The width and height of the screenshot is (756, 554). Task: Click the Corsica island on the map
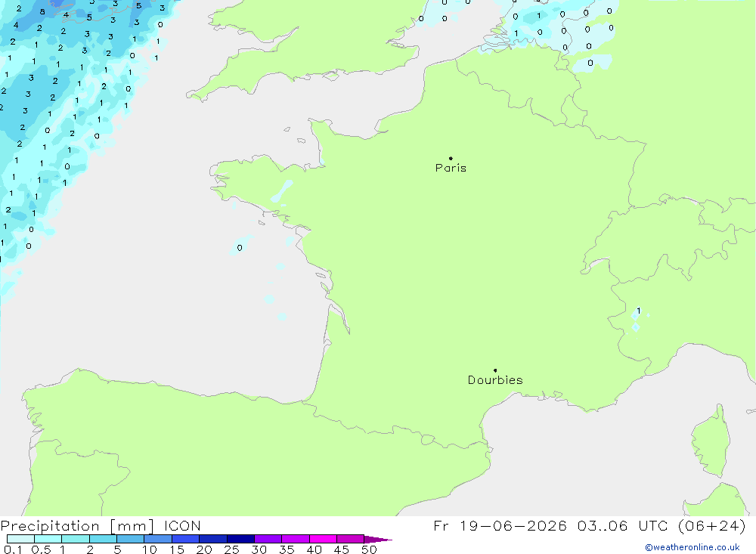click(x=711, y=441)
